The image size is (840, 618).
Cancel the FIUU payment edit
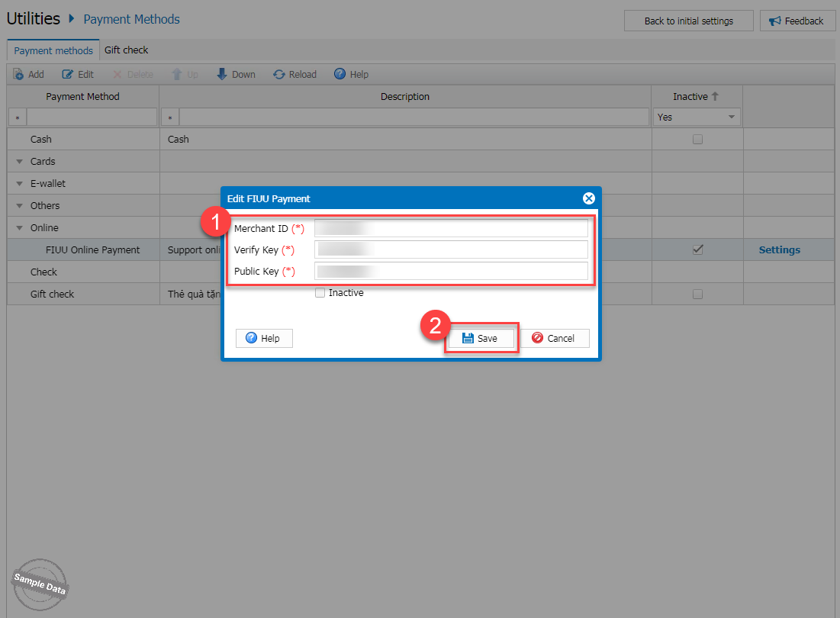point(555,338)
